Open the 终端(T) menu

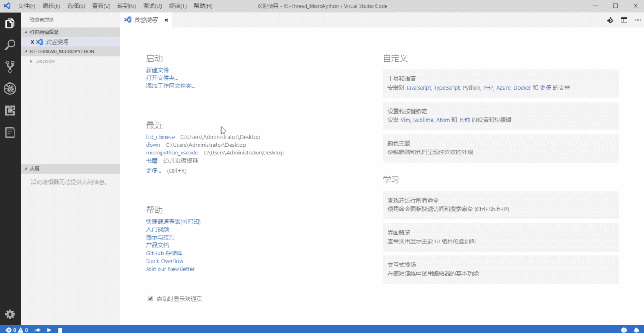pos(177,6)
